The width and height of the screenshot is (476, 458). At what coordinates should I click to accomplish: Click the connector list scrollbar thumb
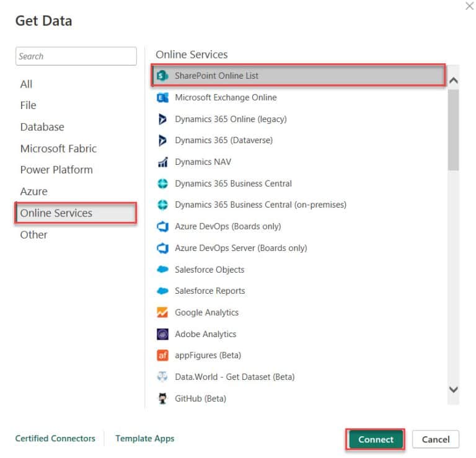[x=454, y=130]
